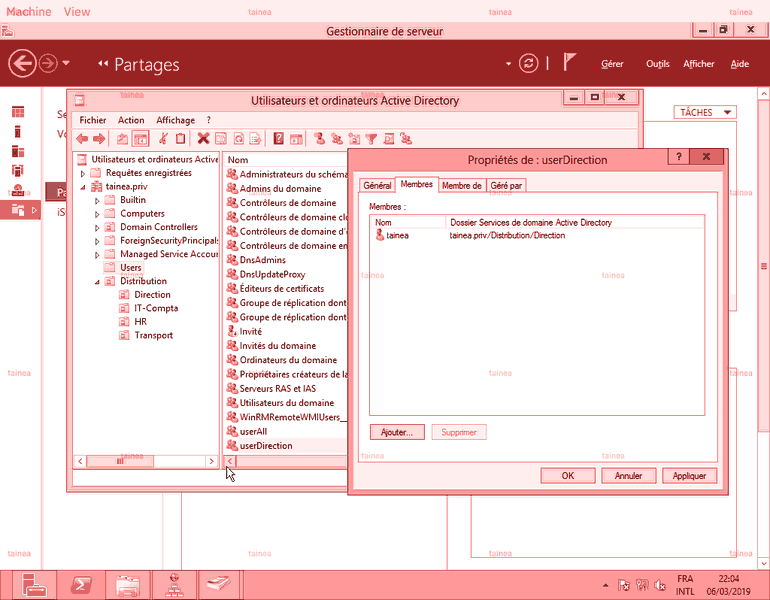Screen dimensions: 770x600
Task: Click the Filter funnel icon
Action: [371, 139]
